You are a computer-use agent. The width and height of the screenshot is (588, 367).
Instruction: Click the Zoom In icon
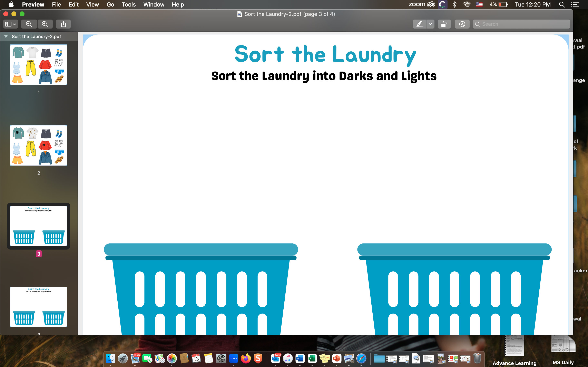coord(45,24)
